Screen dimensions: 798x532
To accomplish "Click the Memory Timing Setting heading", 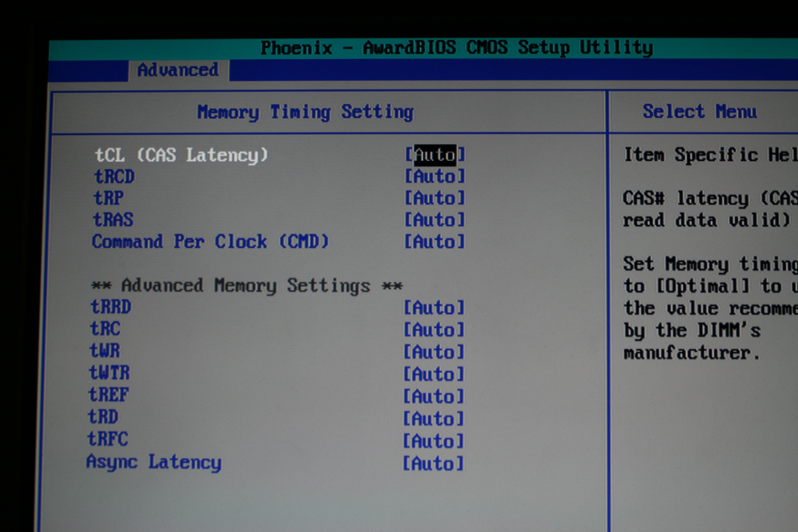I will [x=305, y=112].
